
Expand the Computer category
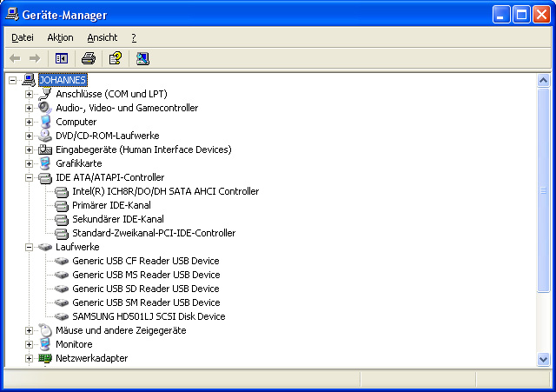point(29,122)
